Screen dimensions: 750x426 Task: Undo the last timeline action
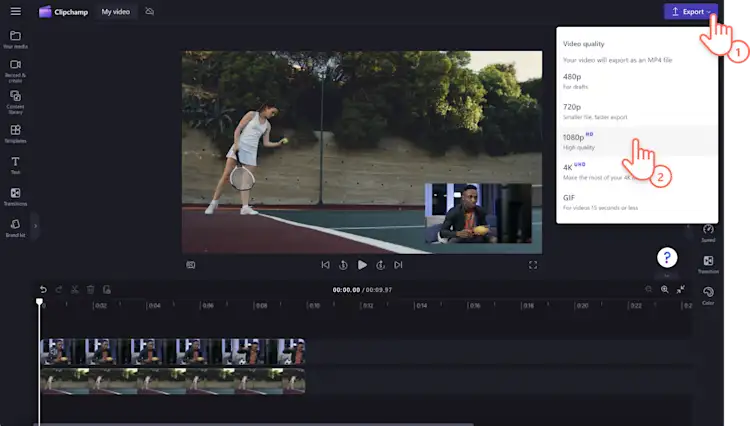(43, 289)
